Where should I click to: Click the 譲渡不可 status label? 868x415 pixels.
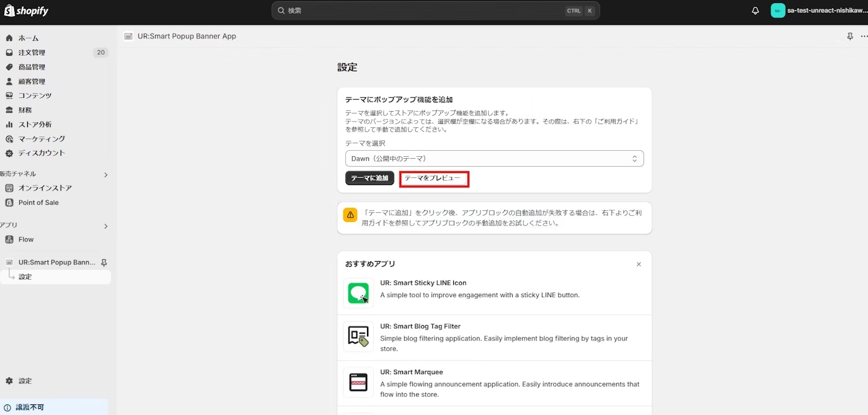click(x=30, y=408)
